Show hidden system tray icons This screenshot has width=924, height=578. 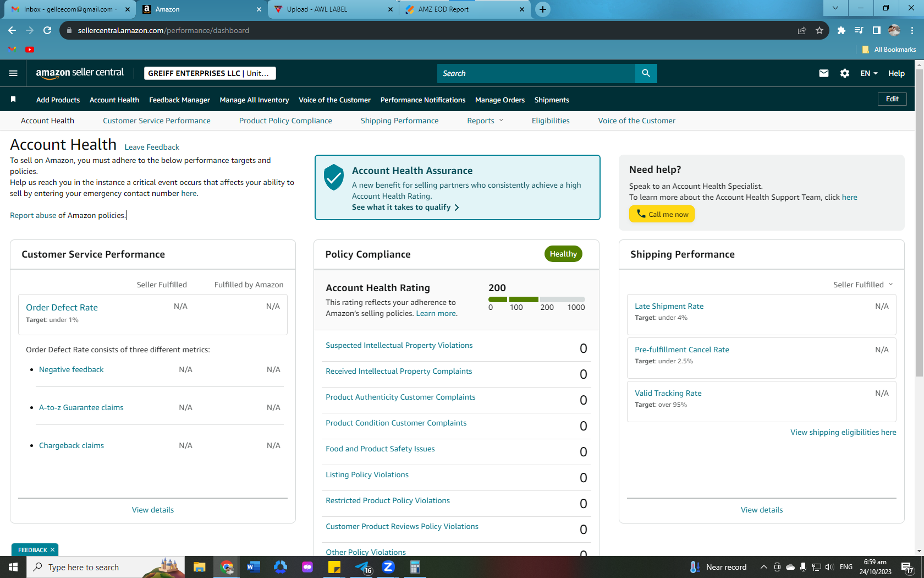point(763,567)
